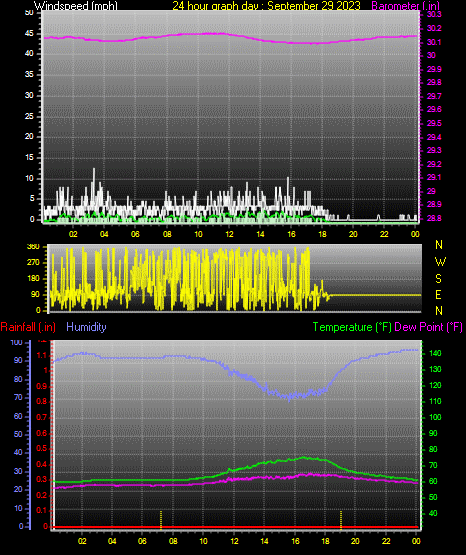This screenshot has width=466, height=555.
Task: Click the barometer '30.3' scale value
Action: pyautogui.click(x=434, y=14)
